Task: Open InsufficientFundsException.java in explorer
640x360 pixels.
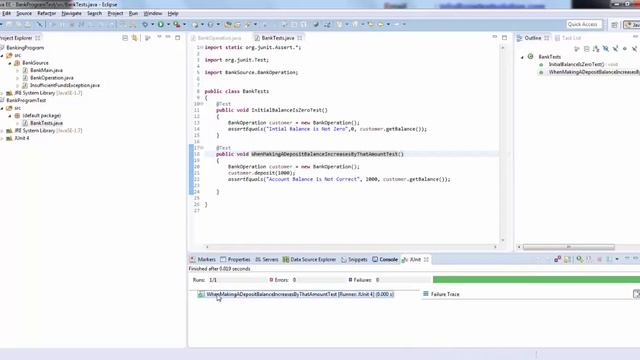Action: (x=64, y=85)
